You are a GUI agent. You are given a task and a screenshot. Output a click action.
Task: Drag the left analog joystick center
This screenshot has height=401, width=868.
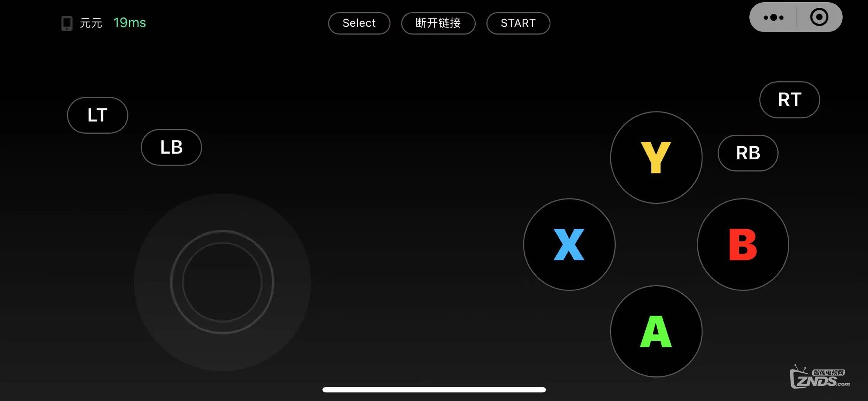tap(222, 283)
